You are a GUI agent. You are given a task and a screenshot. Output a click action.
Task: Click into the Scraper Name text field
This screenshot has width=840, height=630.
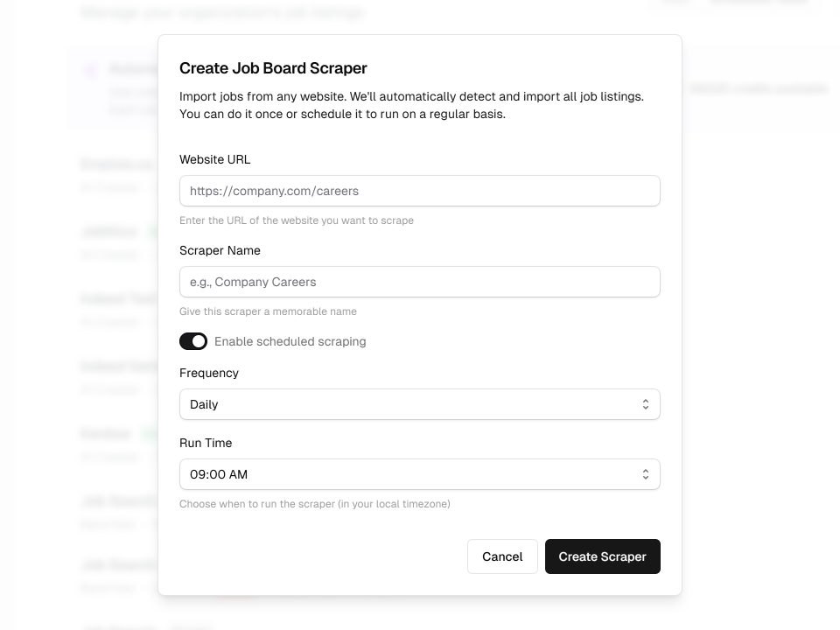[x=419, y=282]
